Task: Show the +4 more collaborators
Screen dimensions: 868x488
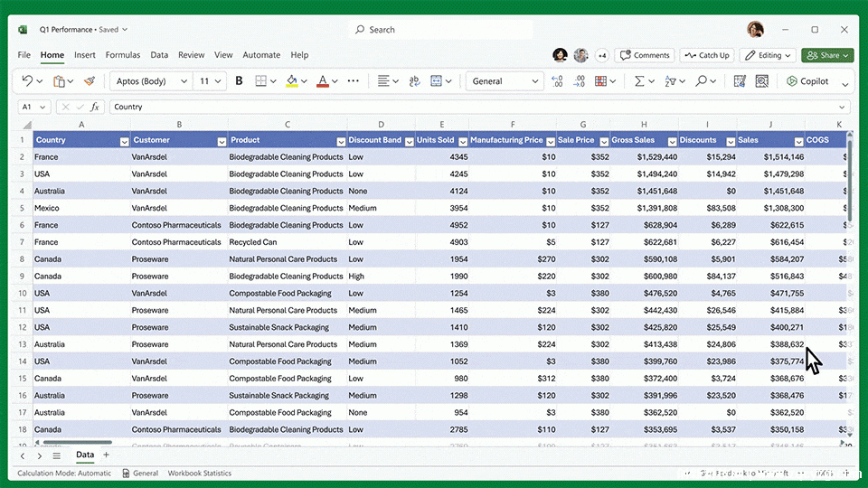Action: click(x=602, y=55)
